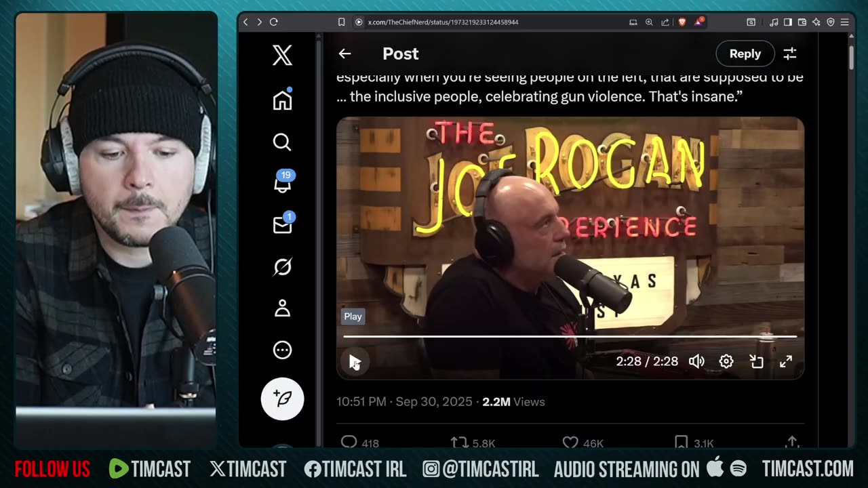Enter fullscreen video mode
Viewport: 868px width, 488px height.
coord(786,361)
